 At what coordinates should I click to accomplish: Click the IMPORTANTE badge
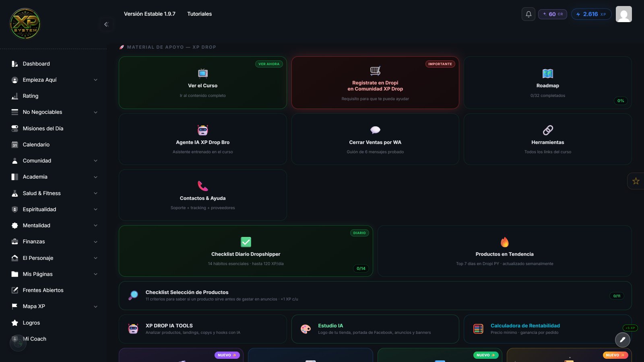point(440,64)
